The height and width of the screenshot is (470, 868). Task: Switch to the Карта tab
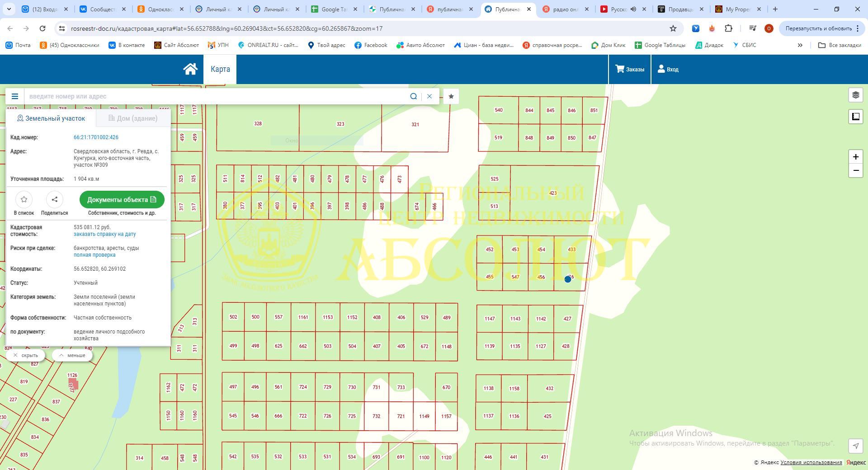click(220, 69)
